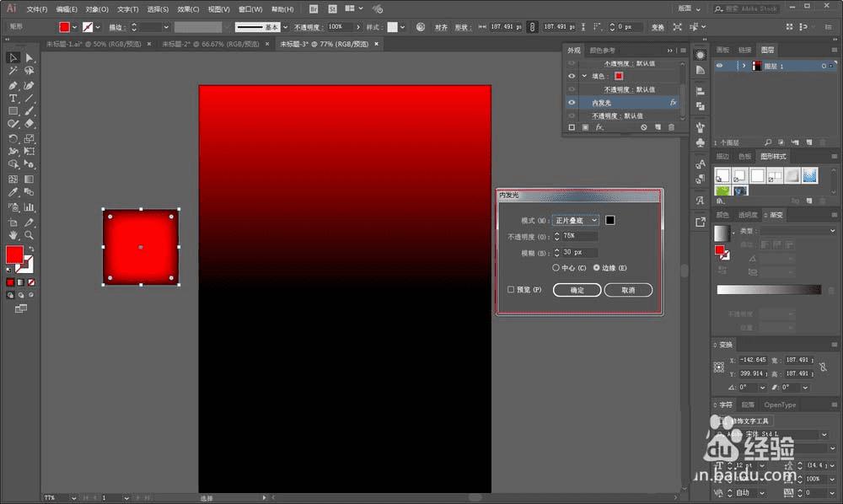Select the Pen tool
The height and width of the screenshot is (504, 843).
13,85
